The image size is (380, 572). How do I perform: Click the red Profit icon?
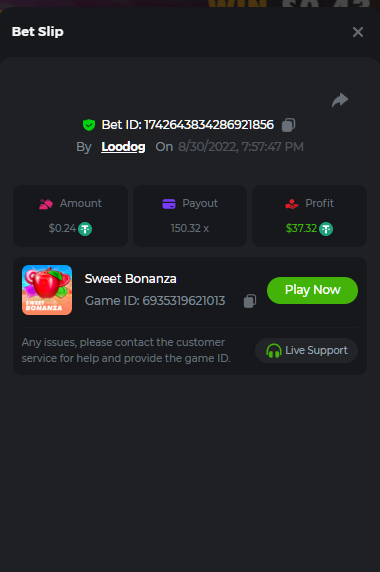[x=292, y=204]
